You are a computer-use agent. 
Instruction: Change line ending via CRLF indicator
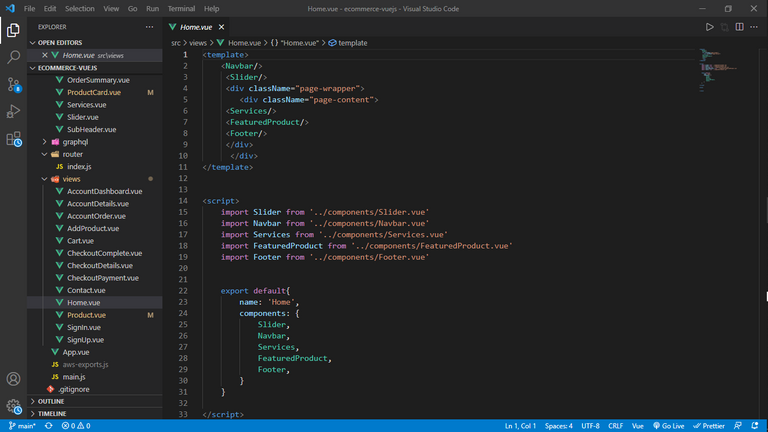click(616, 426)
